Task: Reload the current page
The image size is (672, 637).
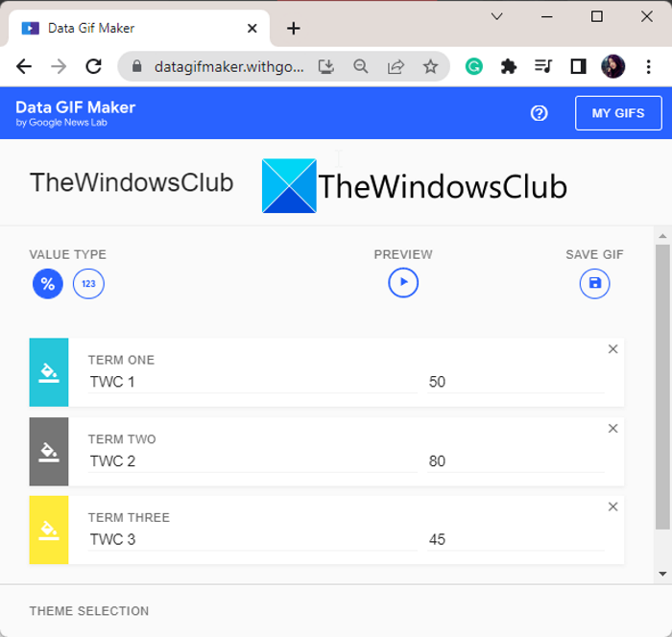Action: pyautogui.click(x=93, y=66)
